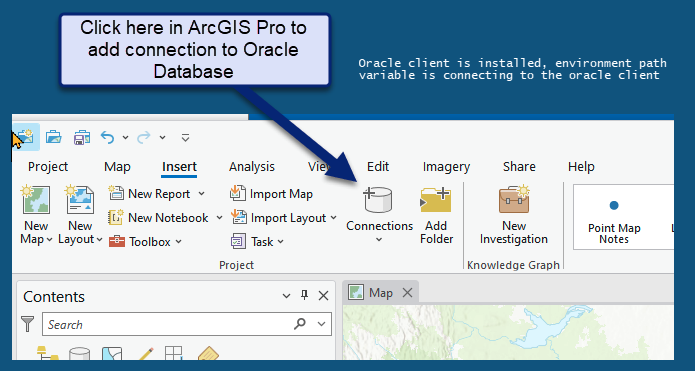Click Import Map
Screen dimensions: 695x371
[271, 194]
